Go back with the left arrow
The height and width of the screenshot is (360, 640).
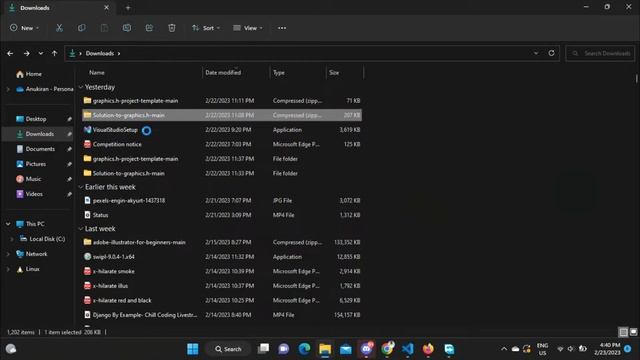click(10, 53)
